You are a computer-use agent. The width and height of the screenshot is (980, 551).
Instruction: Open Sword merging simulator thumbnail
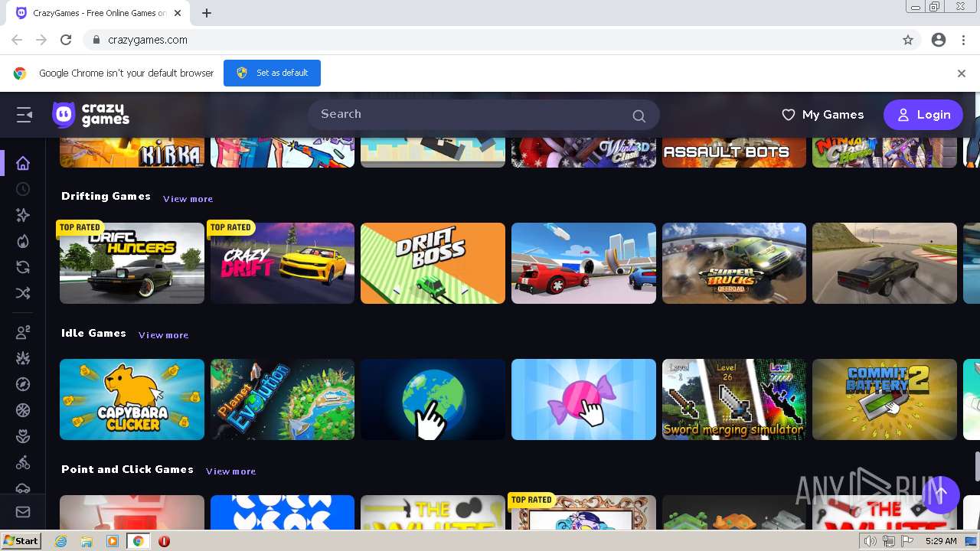(734, 399)
